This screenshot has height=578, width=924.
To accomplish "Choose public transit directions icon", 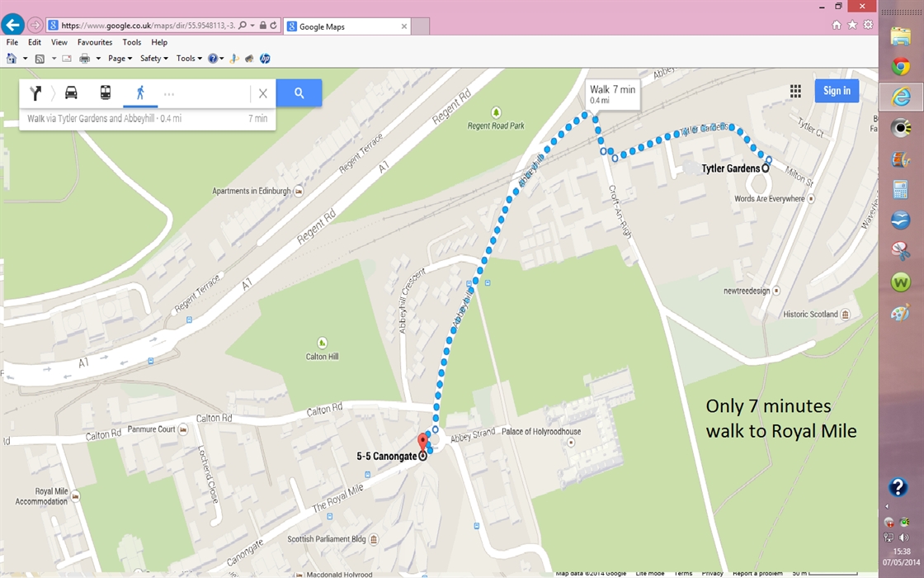I will pos(106,92).
